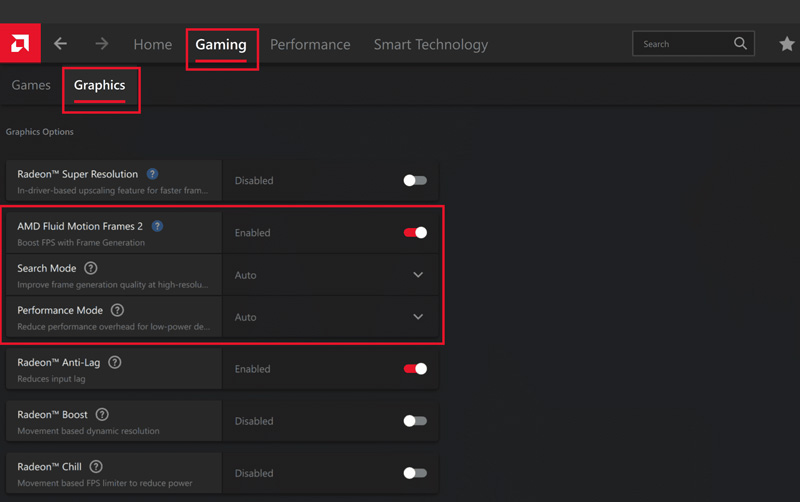Expand the Performance Mode dropdown chevron
Screen dimensions: 800x502
point(418,317)
